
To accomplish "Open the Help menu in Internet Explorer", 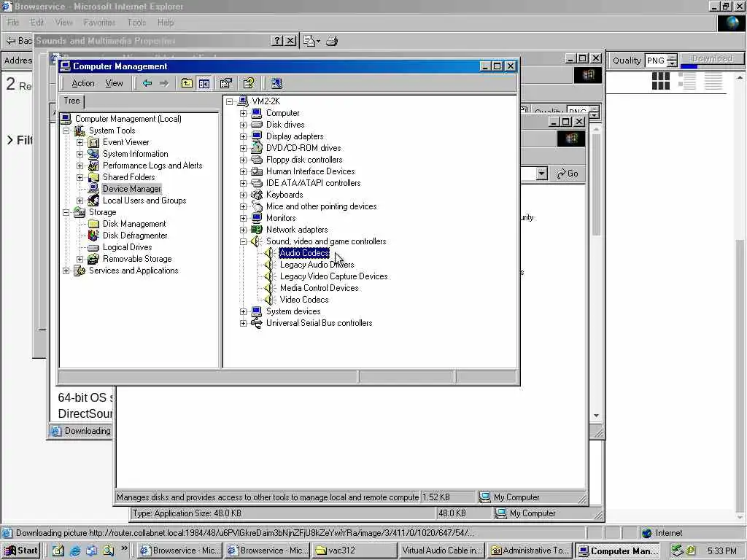I will [x=166, y=23].
